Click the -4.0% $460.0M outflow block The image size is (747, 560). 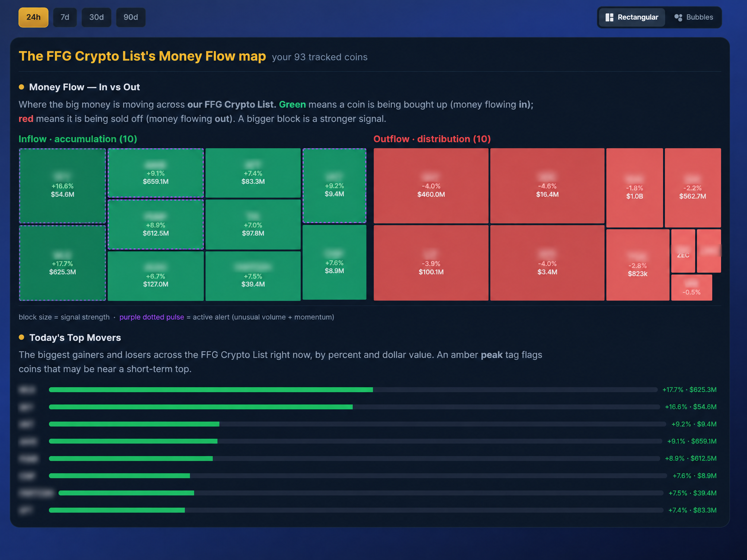pos(431,186)
